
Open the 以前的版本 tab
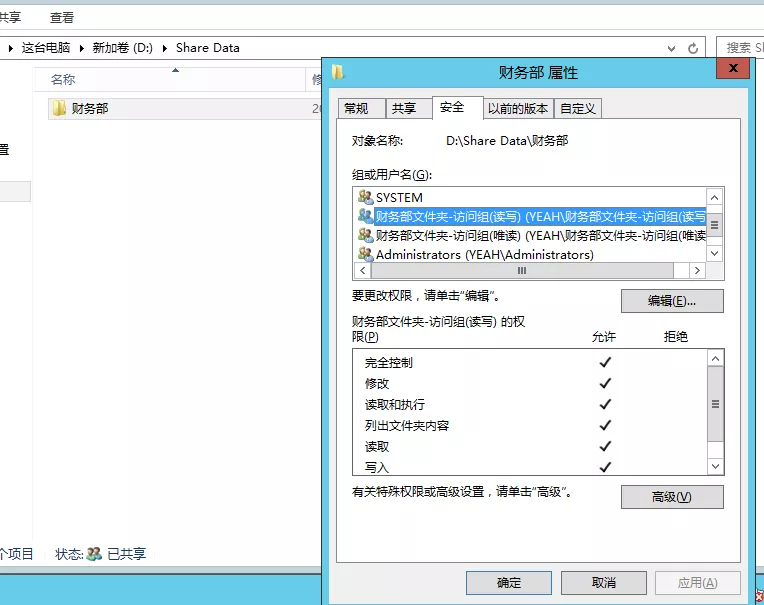[x=517, y=109]
